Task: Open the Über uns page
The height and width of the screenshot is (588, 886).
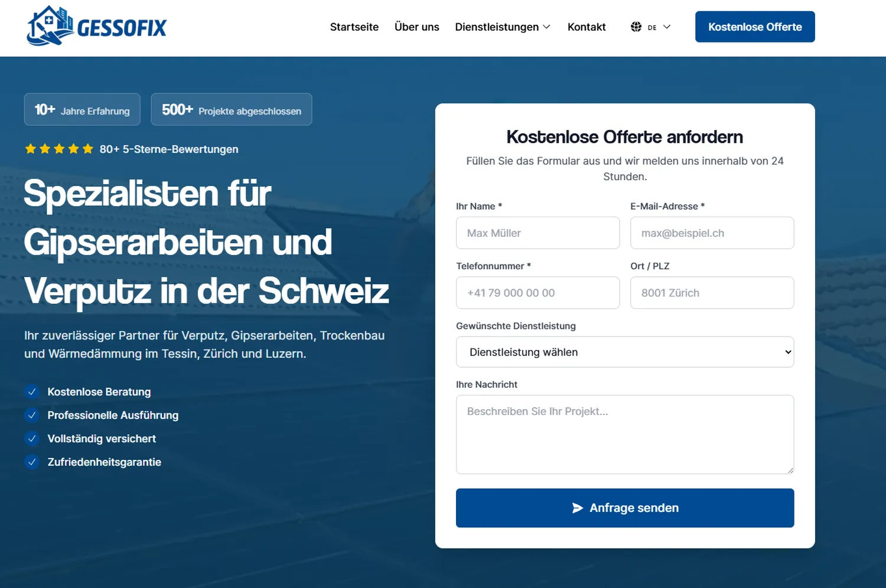Action: point(417,27)
